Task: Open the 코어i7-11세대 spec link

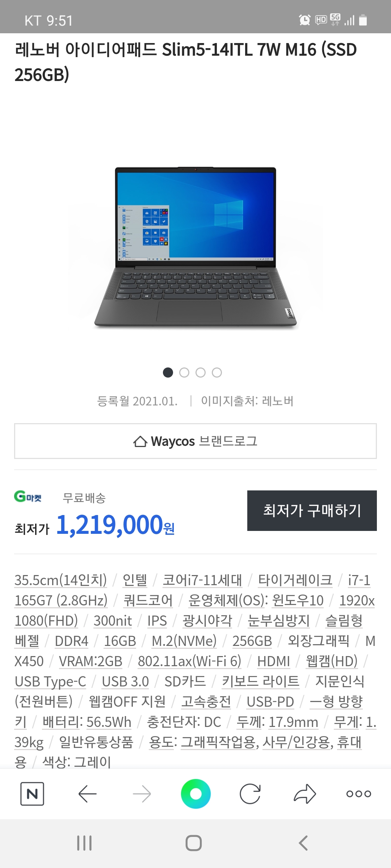Action: [202, 580]
